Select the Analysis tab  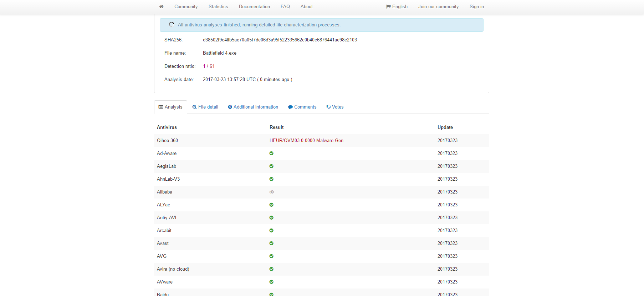(x=170, y=107)
